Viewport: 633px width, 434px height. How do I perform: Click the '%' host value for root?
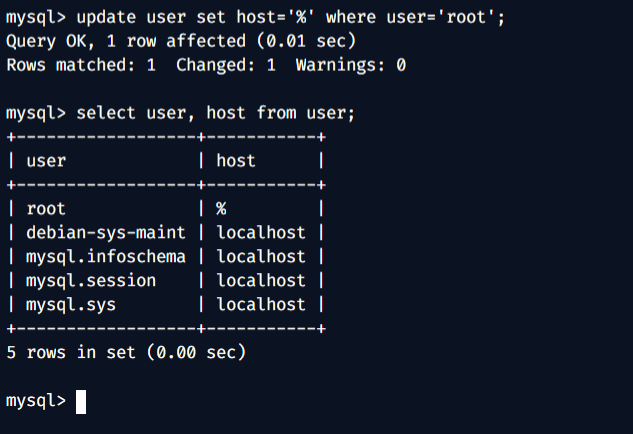point(222,208)
